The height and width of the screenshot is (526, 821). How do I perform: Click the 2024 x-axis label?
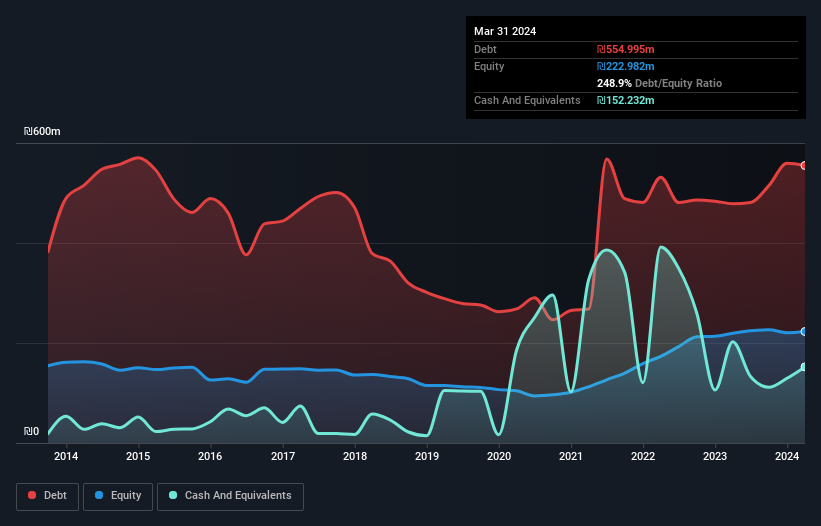point(787,456)
